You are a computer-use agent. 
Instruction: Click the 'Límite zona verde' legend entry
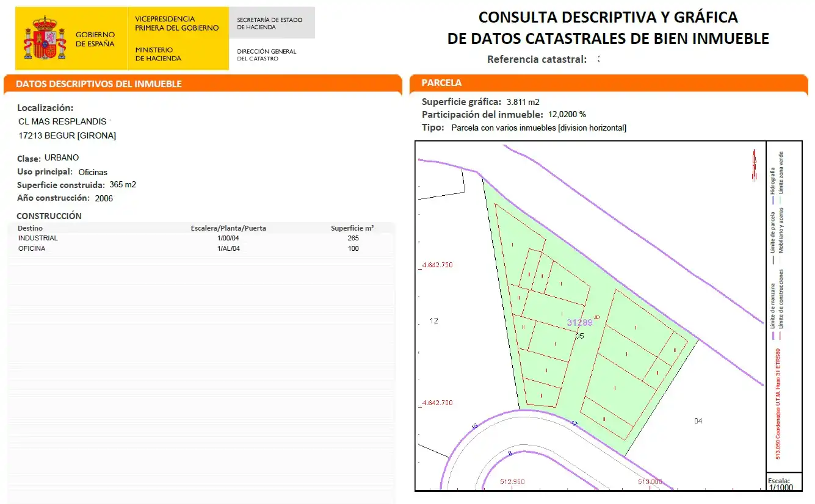[781, 173]
